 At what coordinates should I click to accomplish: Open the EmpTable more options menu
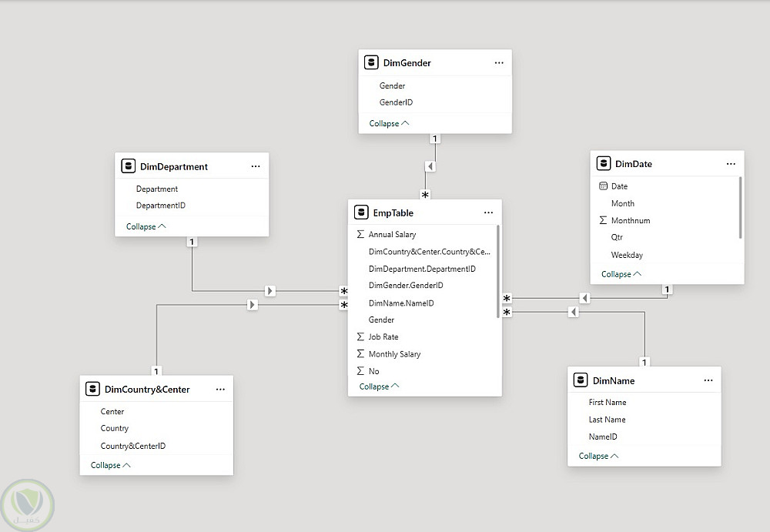click(488, 212)
